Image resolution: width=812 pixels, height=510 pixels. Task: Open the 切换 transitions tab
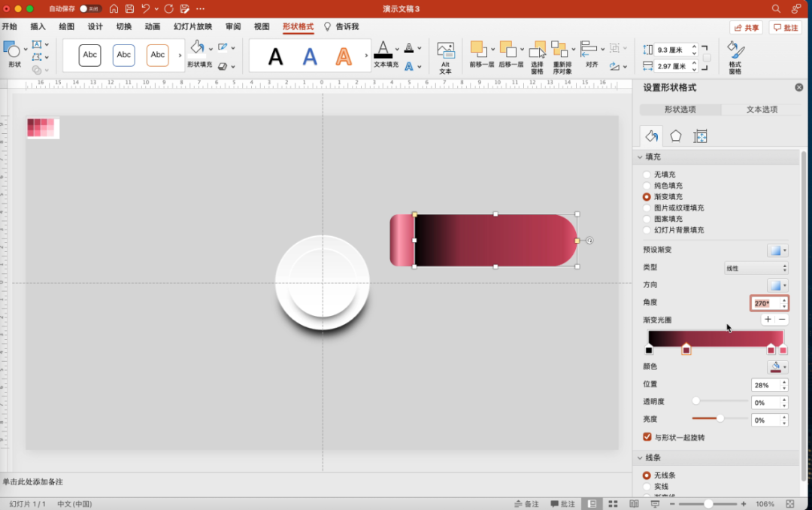124,26
